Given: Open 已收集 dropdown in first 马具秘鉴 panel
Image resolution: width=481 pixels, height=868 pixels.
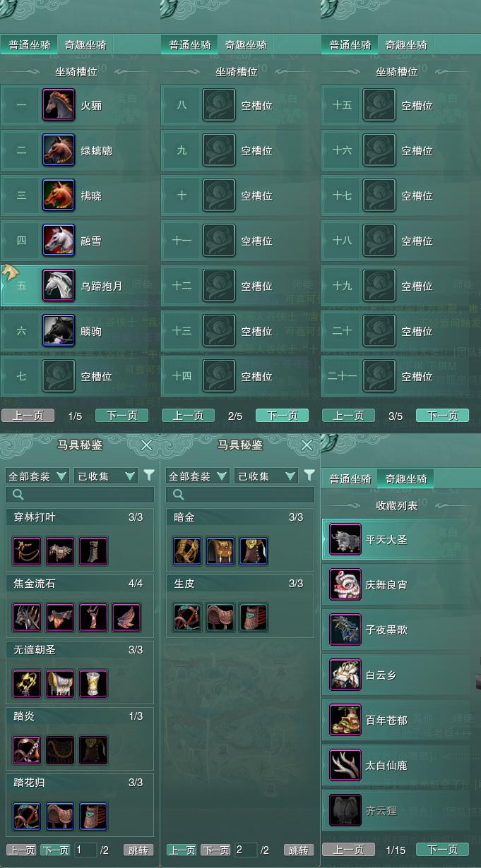Looking at the screenshot, I should tap(106, 476).
